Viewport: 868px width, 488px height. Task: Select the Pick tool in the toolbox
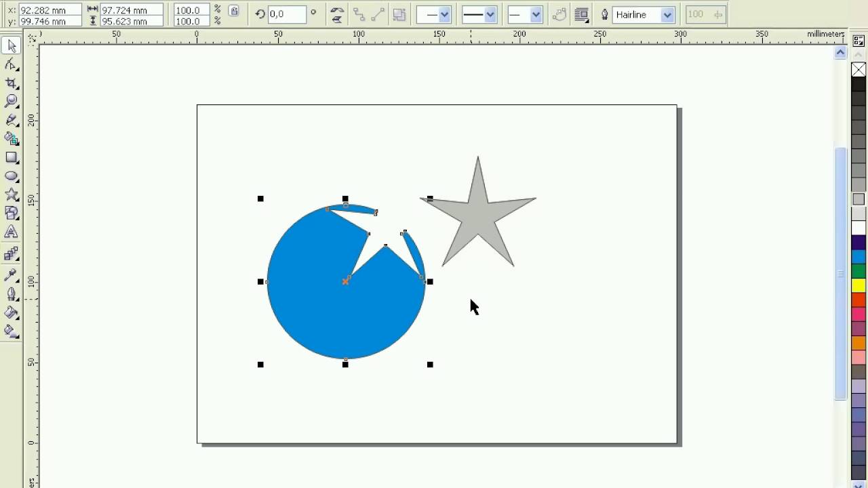coord(12,46)
